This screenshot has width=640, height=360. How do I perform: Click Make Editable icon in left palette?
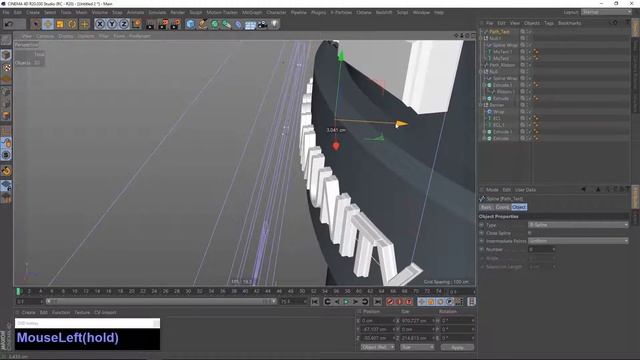pyautogui.click(x=6, y=40)
